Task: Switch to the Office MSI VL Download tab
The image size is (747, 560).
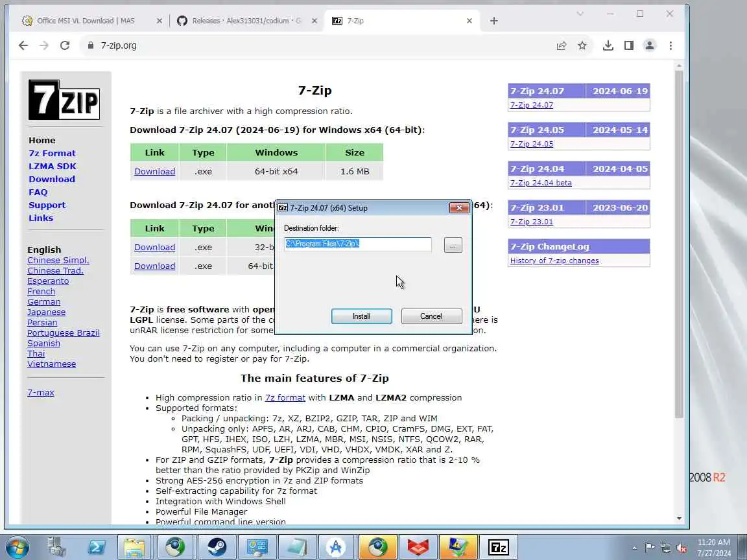Action: 86,21
